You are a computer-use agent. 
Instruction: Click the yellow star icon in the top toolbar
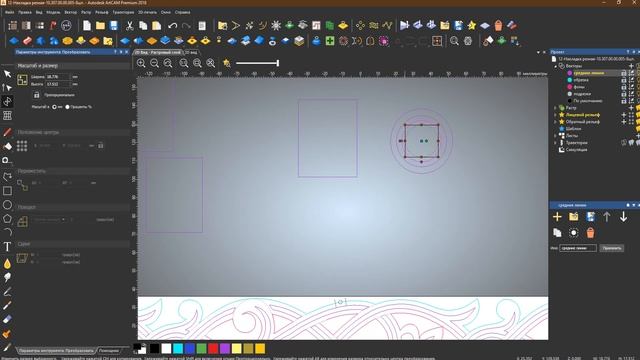tap(471, 26)
